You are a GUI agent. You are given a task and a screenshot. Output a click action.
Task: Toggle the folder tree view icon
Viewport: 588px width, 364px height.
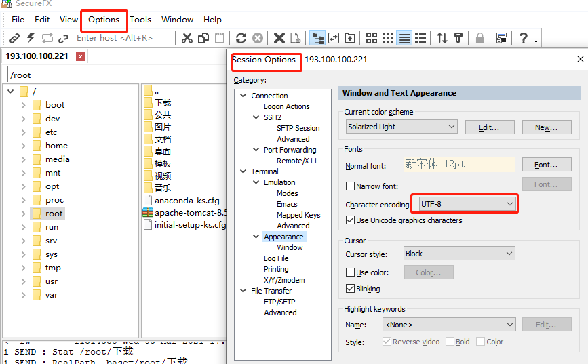[x=317, y=38]
